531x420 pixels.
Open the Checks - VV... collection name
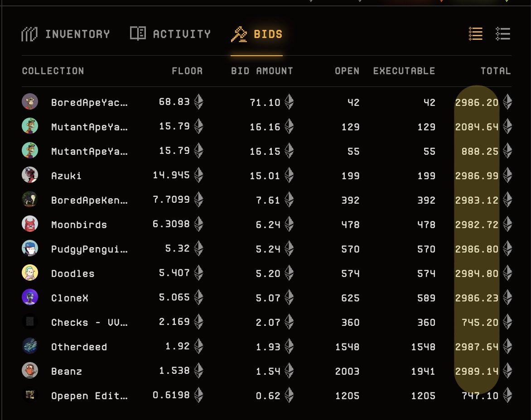[x=89, y=323]
